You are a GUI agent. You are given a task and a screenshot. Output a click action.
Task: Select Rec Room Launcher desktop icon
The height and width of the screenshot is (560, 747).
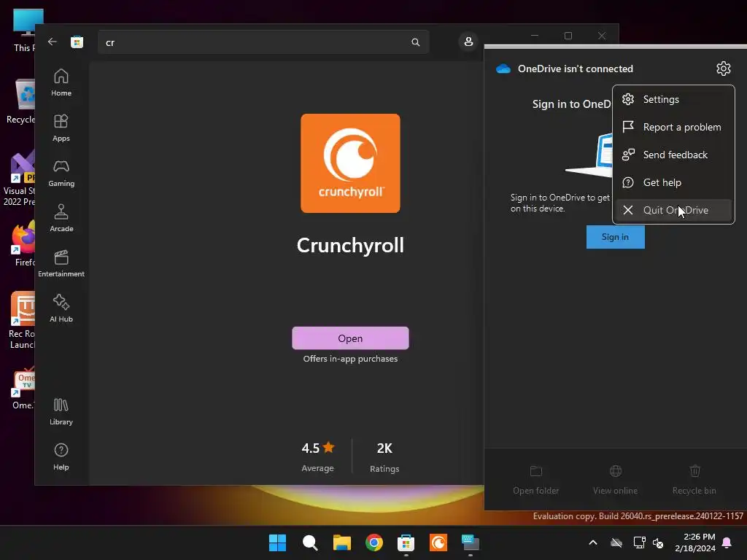coord(22,319)
